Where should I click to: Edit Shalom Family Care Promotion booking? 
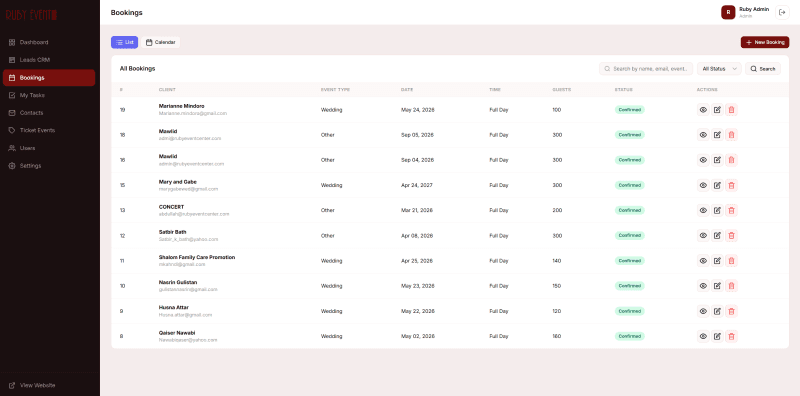[717, 261]
